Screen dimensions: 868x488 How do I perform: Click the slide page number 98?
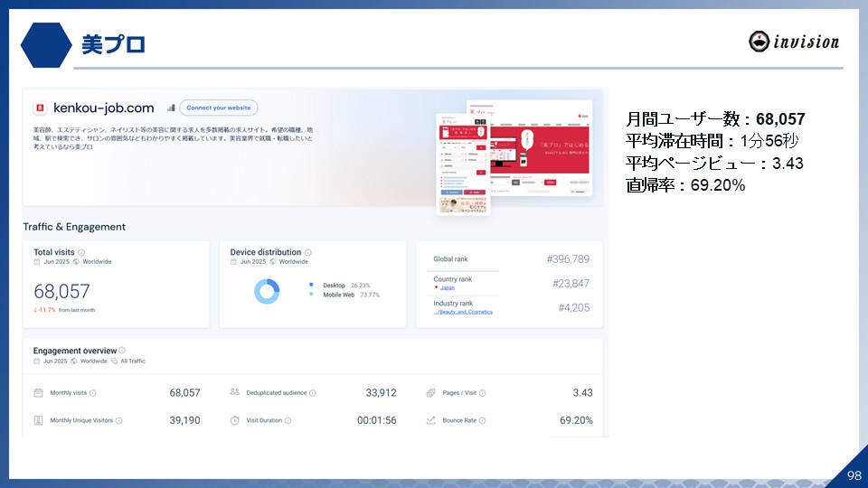(854, 475)
